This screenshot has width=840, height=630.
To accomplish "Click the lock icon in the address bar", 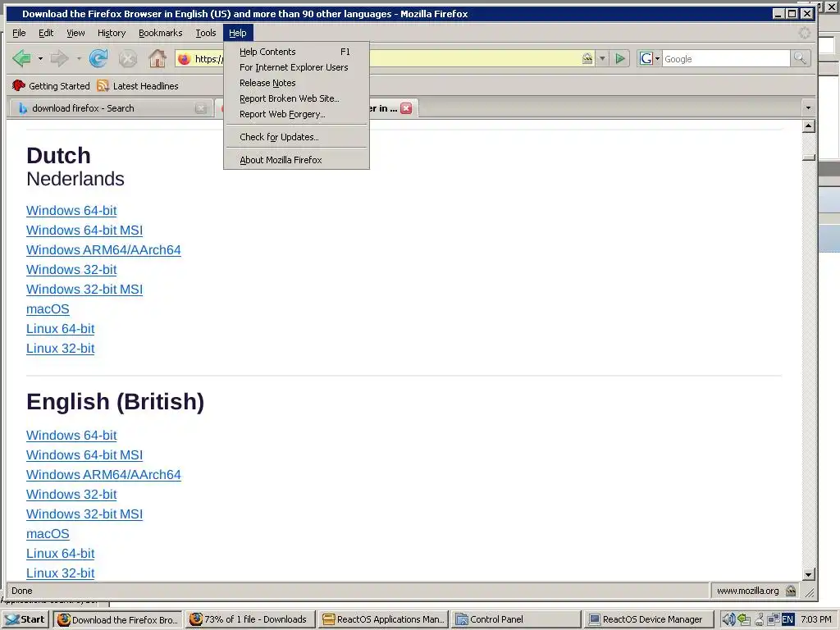I will tap(587, 58).
